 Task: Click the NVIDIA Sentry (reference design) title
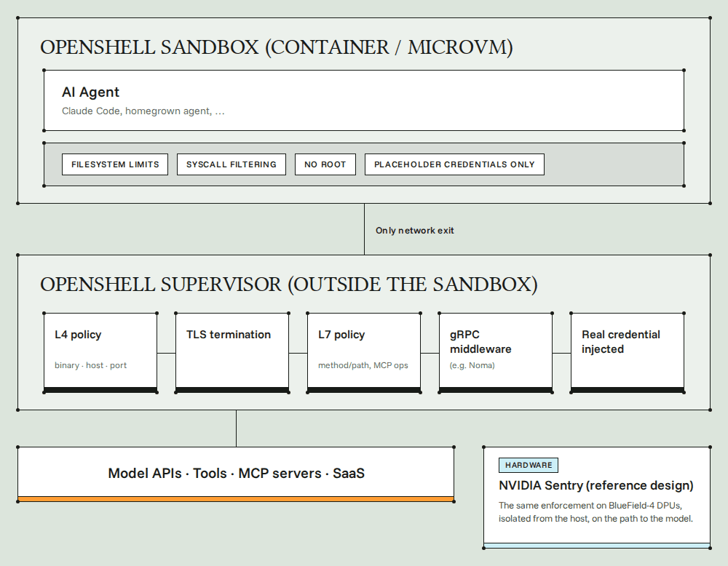pyautogui.click(x=596, y=486)
